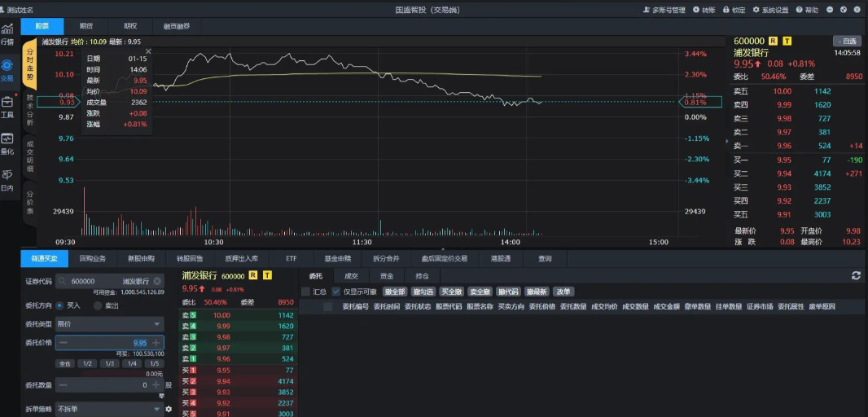Open the 新股申购 tab

tap(141, 258)
